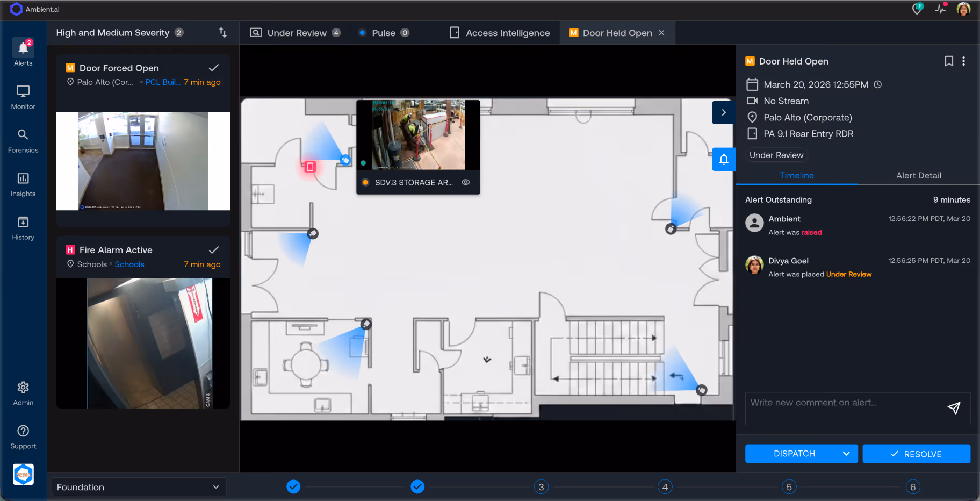The image size is (980, 501).
Task: Open the Forensics search
Action: [x=23, y=141]
